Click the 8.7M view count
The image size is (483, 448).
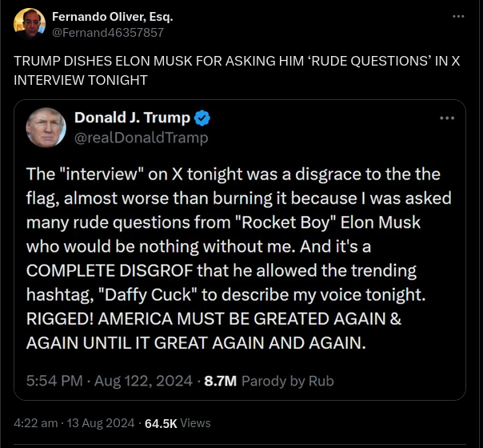[x=221, y=381]
